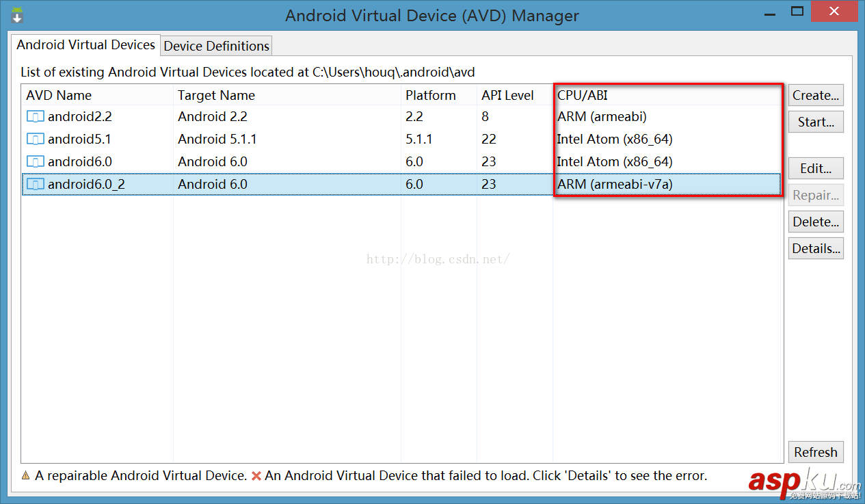Click the device icon for android6.0_2
The image size is (865, 504).
point(35,184)
